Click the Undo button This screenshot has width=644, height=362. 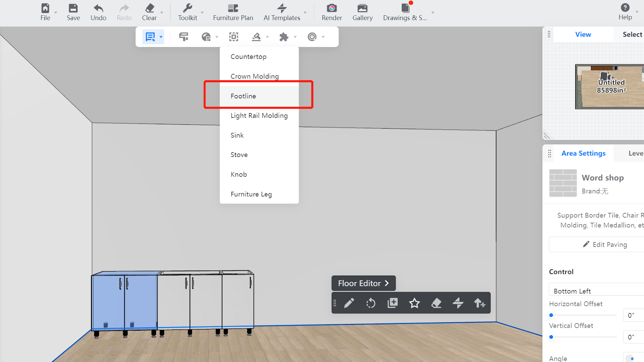(98, 12)
